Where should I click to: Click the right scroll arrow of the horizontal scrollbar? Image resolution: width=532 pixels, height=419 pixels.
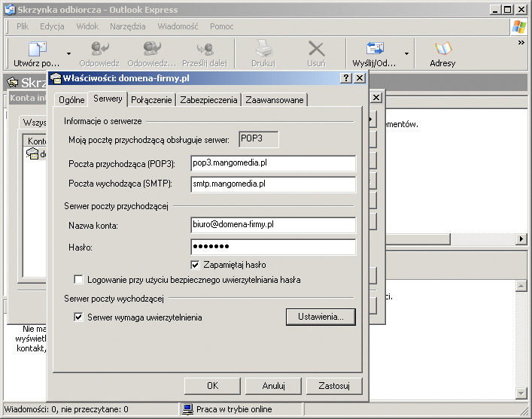pos(521,239)
